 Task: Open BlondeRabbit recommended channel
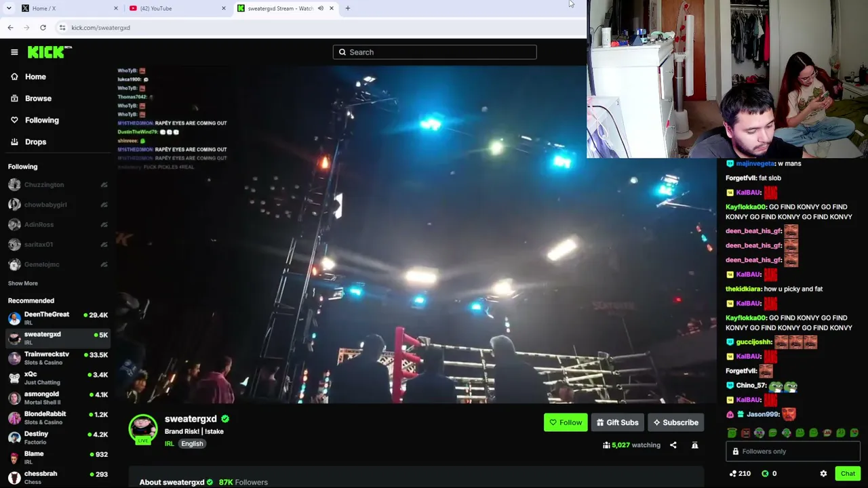pyautogui.click(x=58, y=418)
